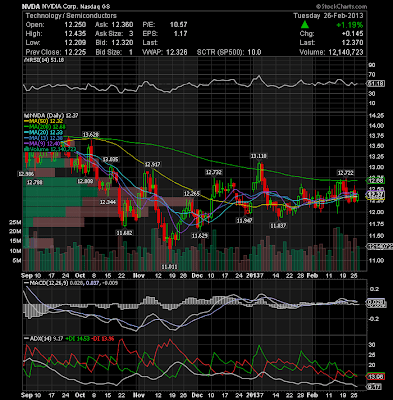The width and height of the screenshot is (393, 400).
Task: Click the 11.629 low price label
Action: pyautogui.click(x=200, y=236)
